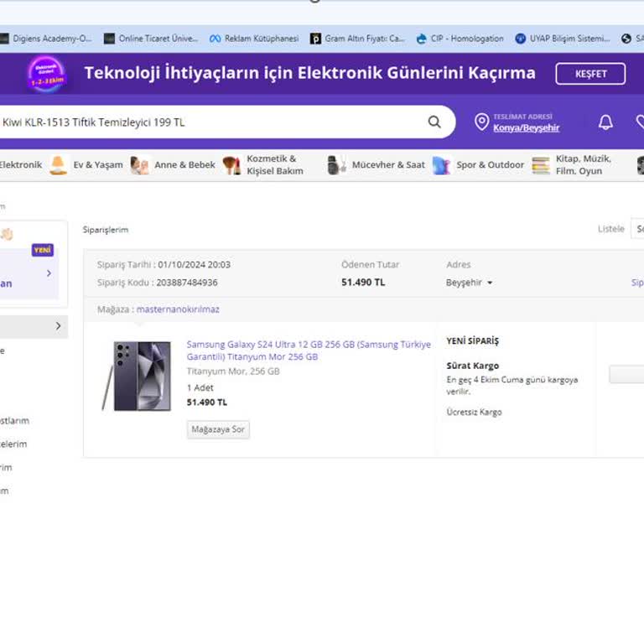
Task: Click the Kozmetik makeup brush icon
Action: point(231,165)
